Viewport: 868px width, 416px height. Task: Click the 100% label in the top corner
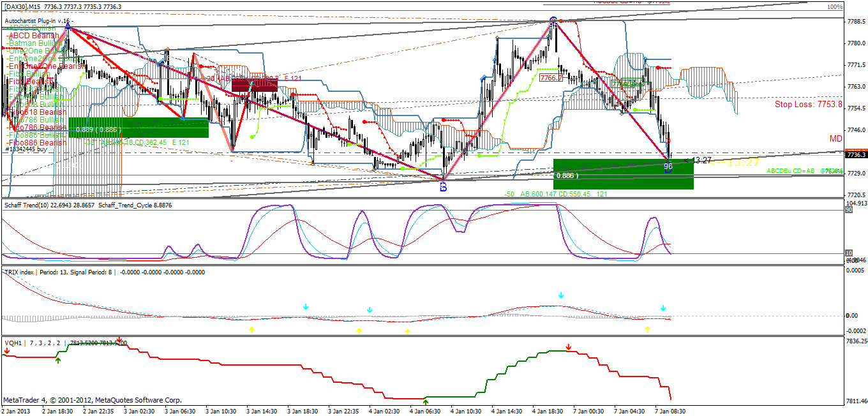pyautogui.click(x=834, y=6)
